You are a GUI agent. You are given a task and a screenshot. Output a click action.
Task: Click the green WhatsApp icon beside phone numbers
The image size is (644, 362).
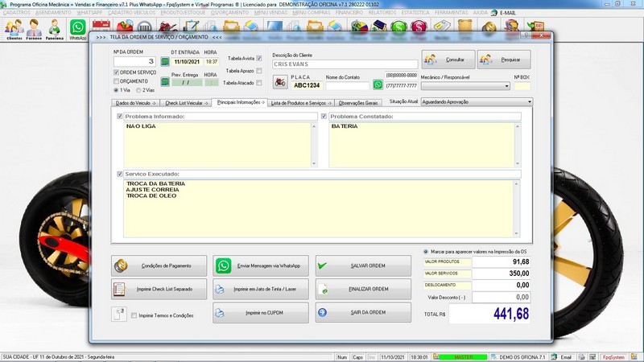(378, 85)
